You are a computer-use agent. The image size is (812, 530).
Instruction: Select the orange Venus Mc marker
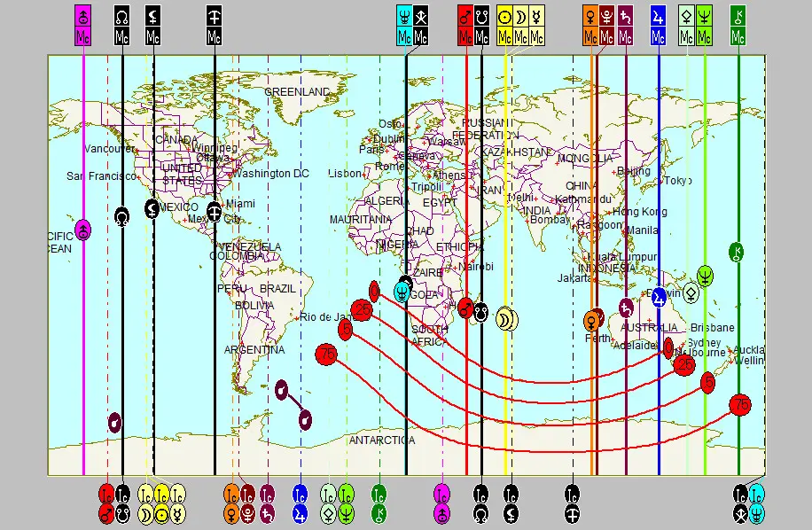pyautogui.click(x=590, y=26)
